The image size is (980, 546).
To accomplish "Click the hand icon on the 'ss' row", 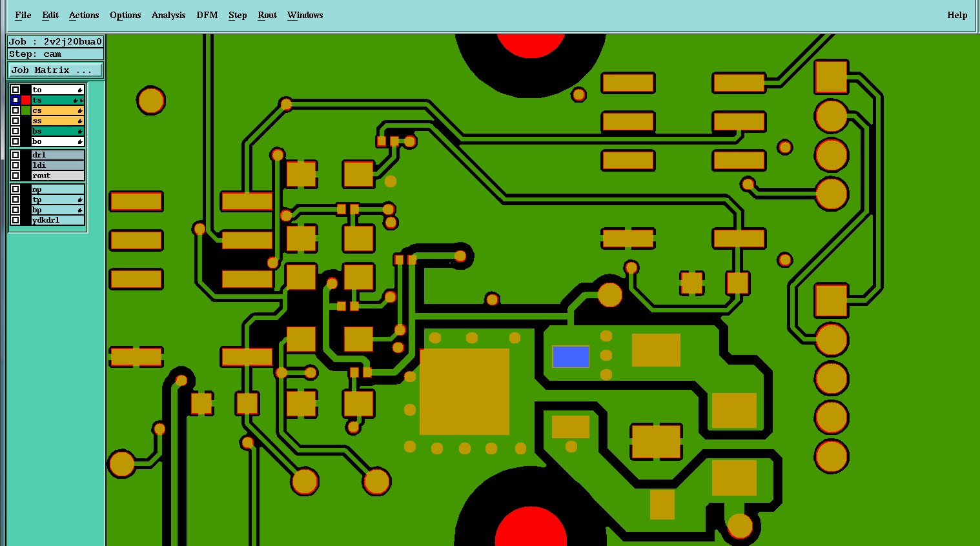I will pyautogui.click(x=80, y=121).
